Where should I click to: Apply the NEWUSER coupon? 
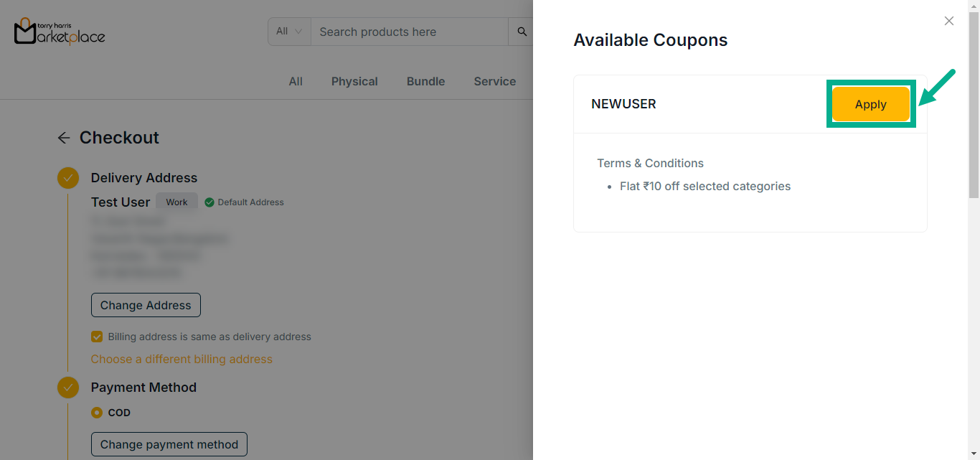870,105
